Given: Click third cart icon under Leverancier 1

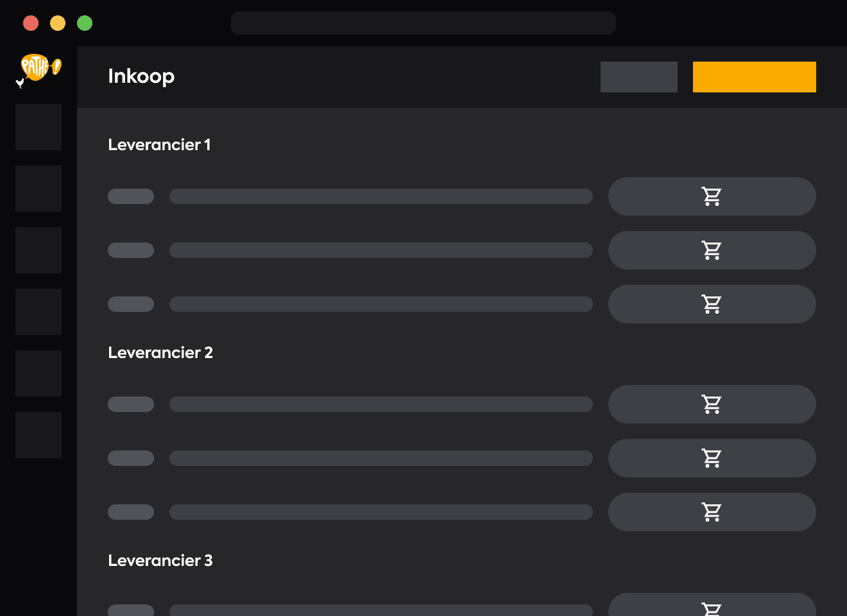Looking at the screenshot, I should pos(712,304).
